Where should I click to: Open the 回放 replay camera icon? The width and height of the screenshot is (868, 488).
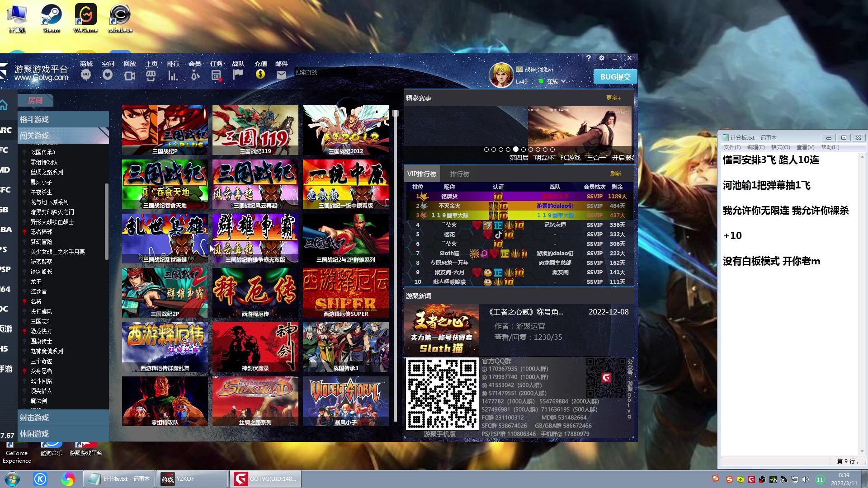130,75
